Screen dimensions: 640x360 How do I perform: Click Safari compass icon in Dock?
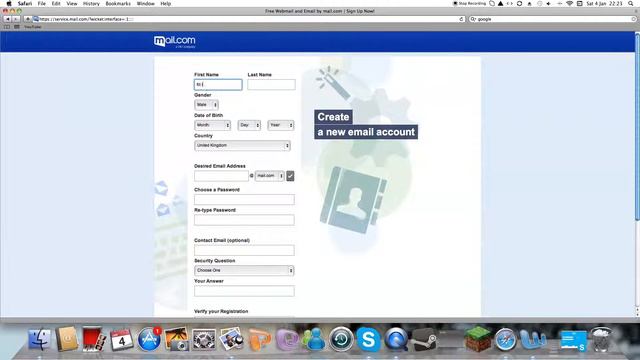click(505, 340)
